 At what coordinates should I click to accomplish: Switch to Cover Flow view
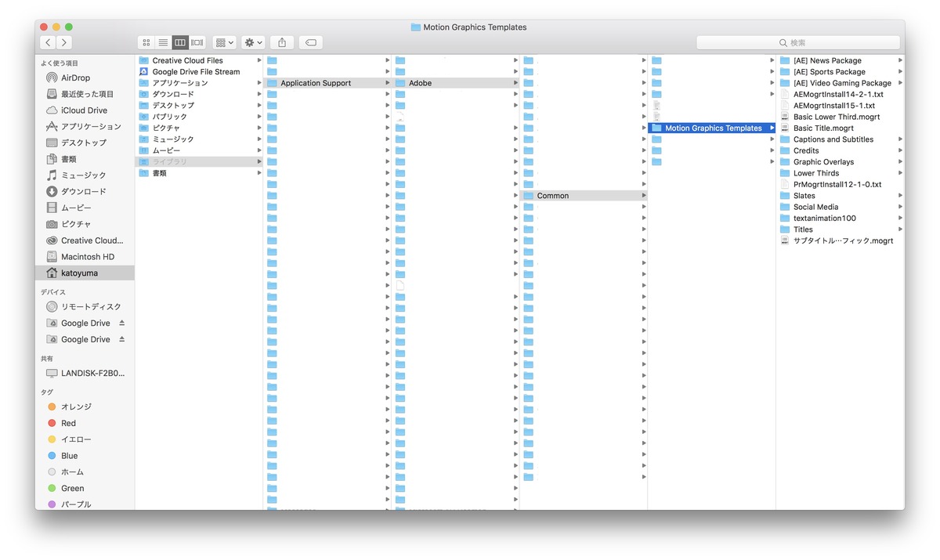click(x=197, y=42)
